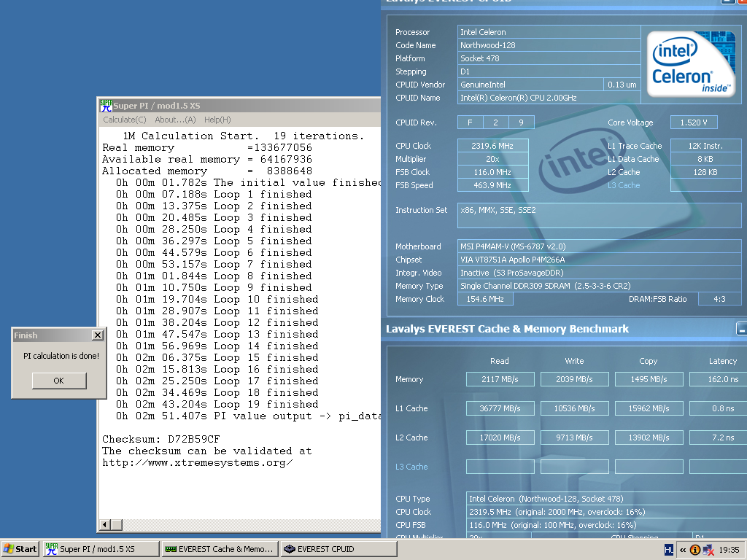Click blue 'L3 Cache' label in benchmark window
This screenshot has width=747, height=560.
(411, 467)
